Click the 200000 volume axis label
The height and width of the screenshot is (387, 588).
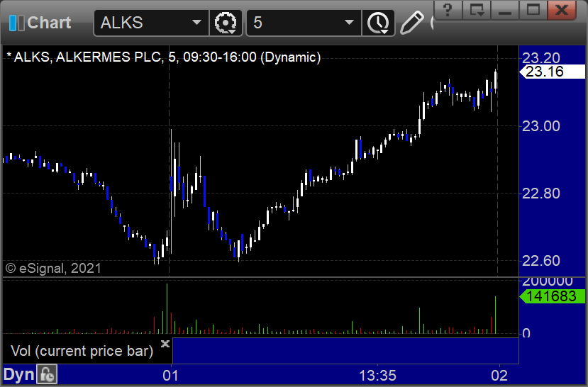coord(548,281)
